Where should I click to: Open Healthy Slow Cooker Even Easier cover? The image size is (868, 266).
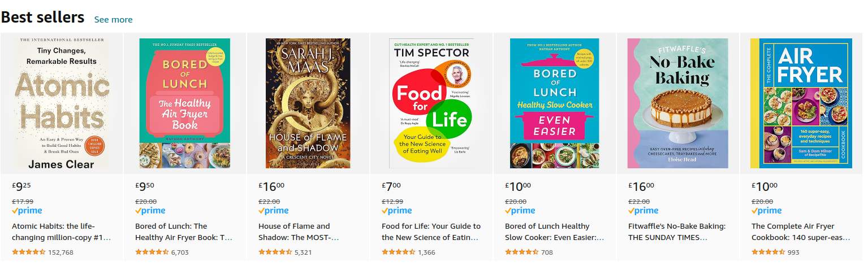[x=554, y=103]
